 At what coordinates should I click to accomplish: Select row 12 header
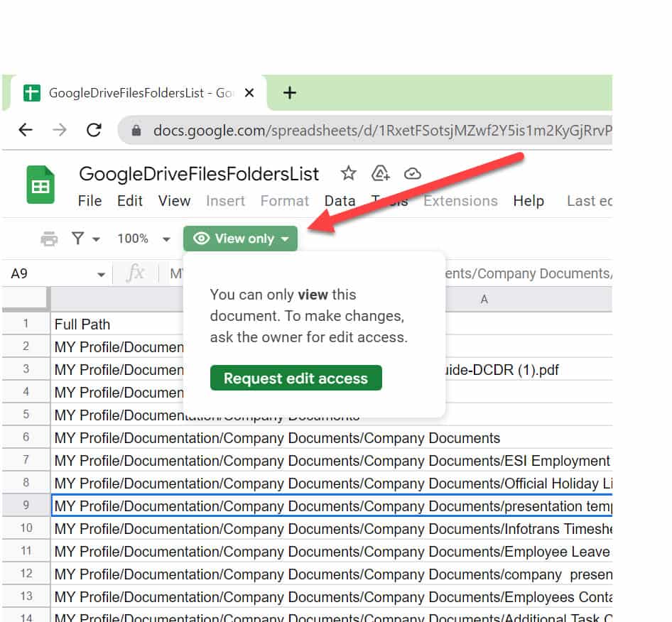click(x=26, y=574)
